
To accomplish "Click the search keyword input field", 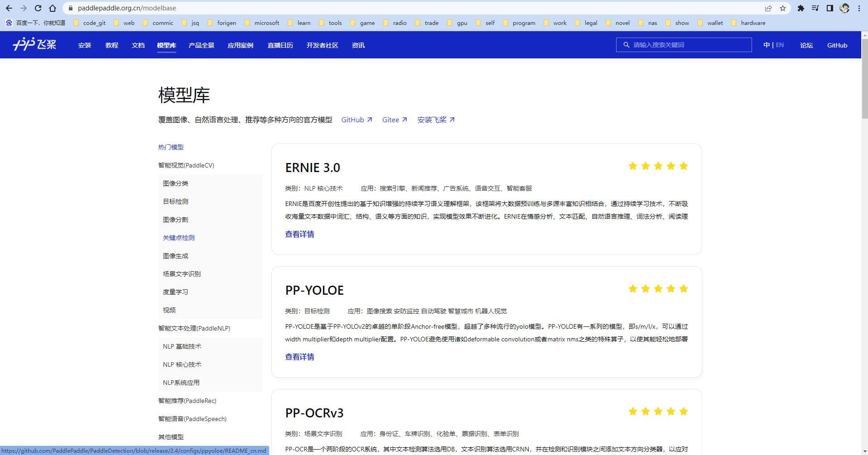I will point(684,45).
